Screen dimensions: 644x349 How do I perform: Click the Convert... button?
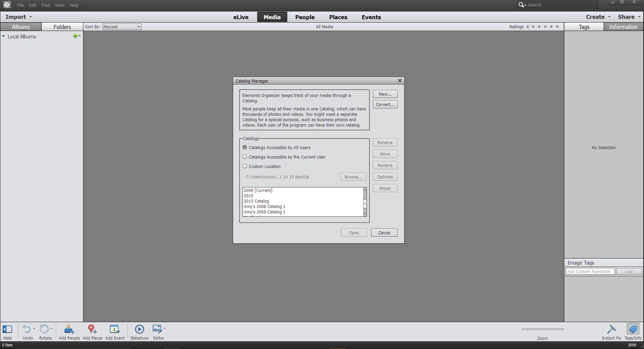click(385, 104)
